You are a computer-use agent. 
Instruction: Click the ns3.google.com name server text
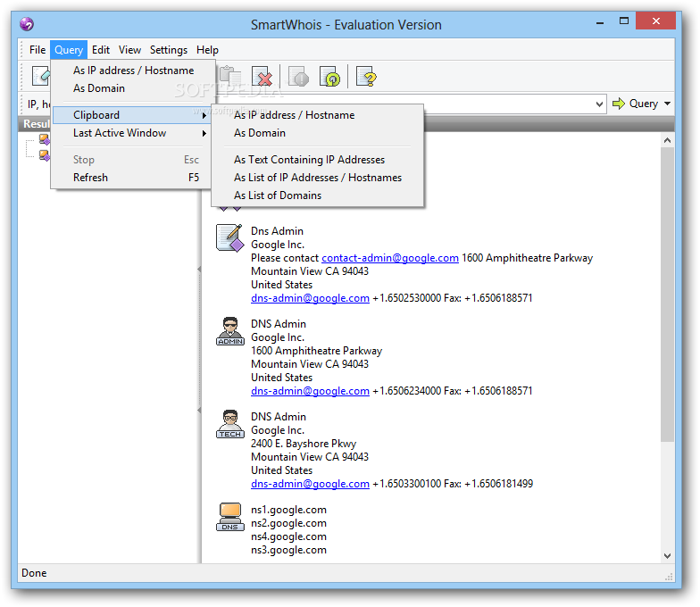(x=289, y=550)
